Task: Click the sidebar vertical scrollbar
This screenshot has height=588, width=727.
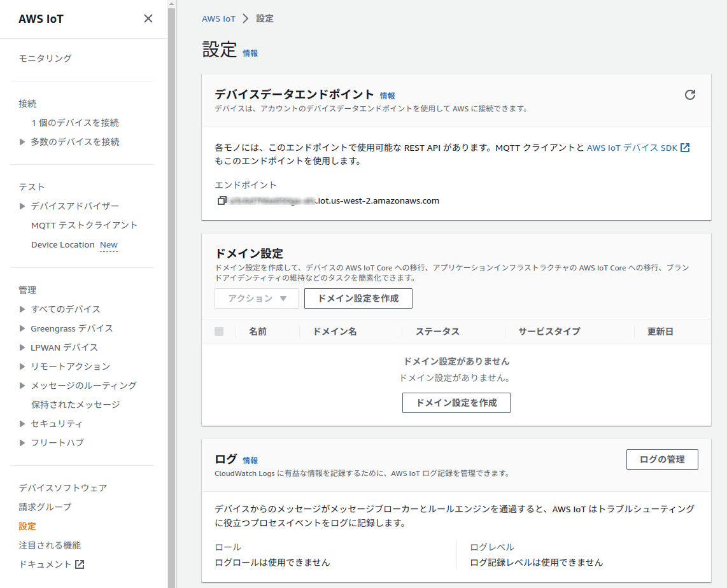Action: [171, 297]
